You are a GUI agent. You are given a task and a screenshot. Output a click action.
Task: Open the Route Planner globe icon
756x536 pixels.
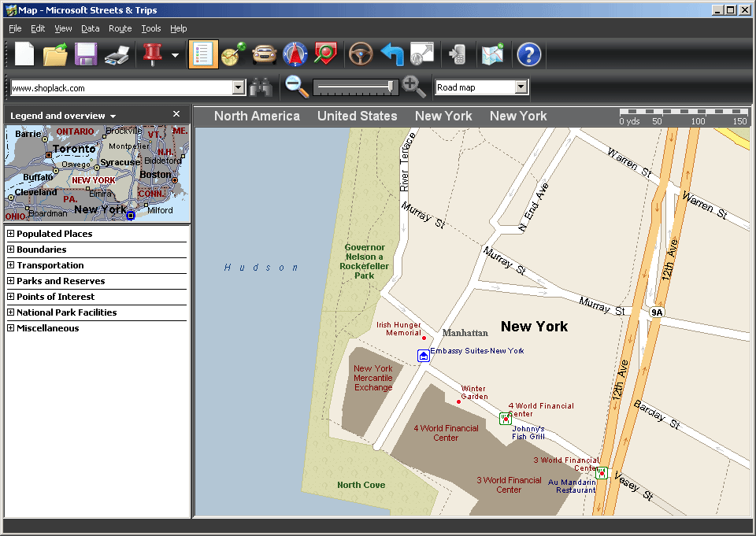[233, 54]
